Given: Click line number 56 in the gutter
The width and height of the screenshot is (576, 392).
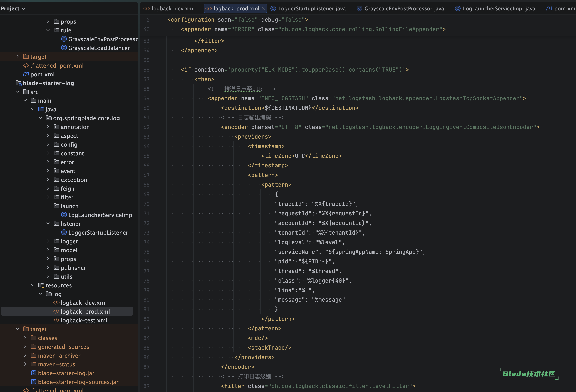Looking at the screenshot, I should pyautogui.click(x=146, y=70).
